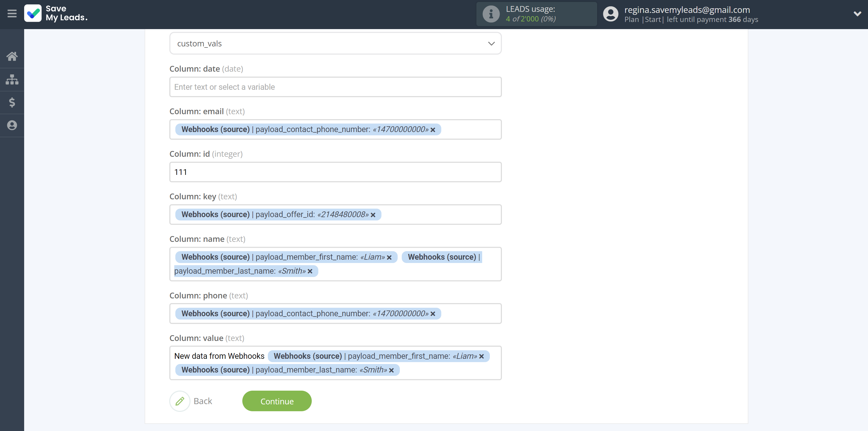Viewport: 868px width, 431px height.
Task: Click the Column: id field with 111
Action: click(x=335, y=172)
